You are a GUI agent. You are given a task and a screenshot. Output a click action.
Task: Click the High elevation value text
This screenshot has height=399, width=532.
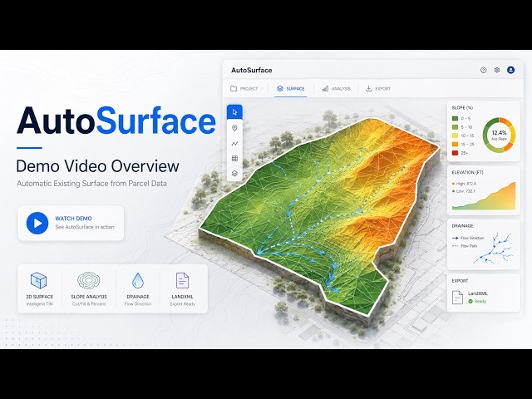click(466, 184)
